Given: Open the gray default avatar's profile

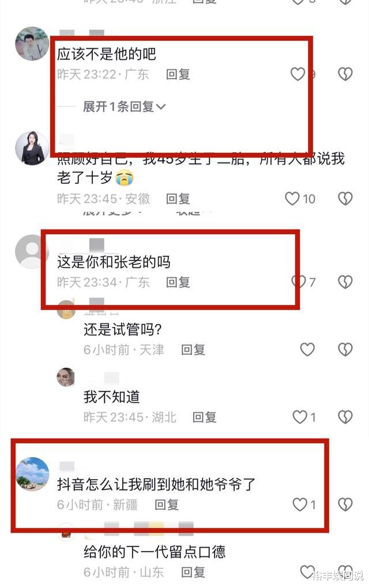Looking at the screenshot, I should [32, 251].
